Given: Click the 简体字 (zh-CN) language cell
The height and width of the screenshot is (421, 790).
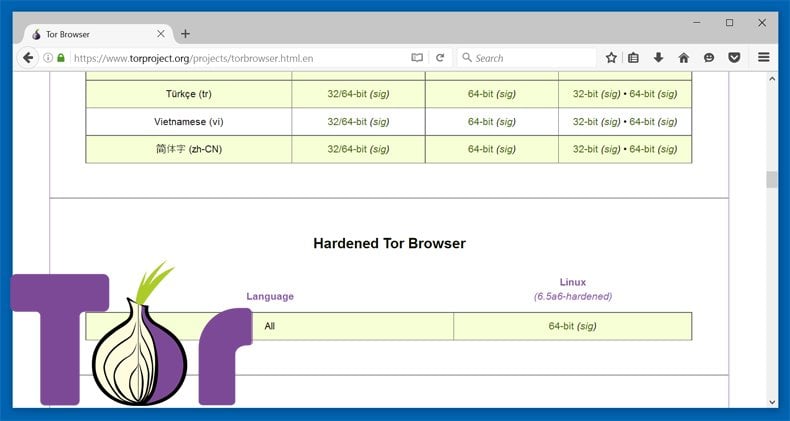Looking at the screenshot, I should 189,150.
